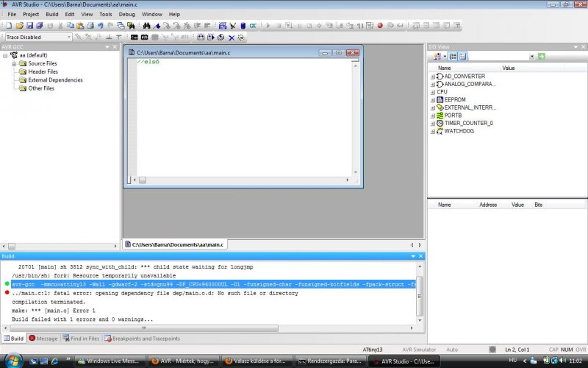Click the blue Connect programmer chip icon

point(223,26)
